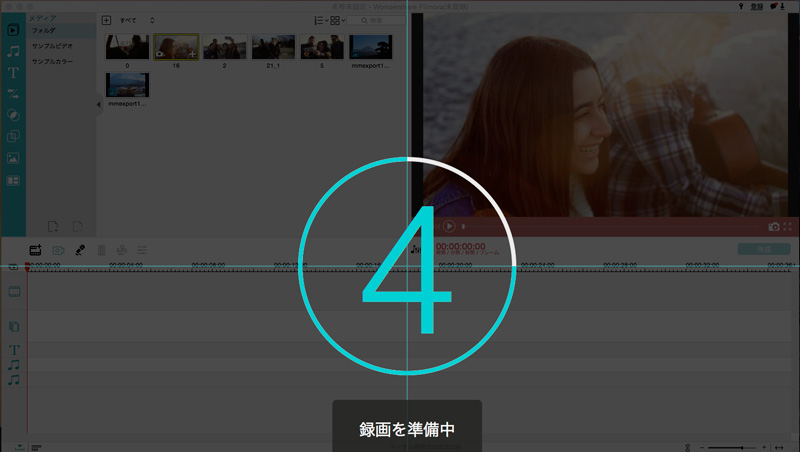The width and height of the screenshot is (800, 452).
Task: Open the list sort order dropdown
Action: pos(321,20)
